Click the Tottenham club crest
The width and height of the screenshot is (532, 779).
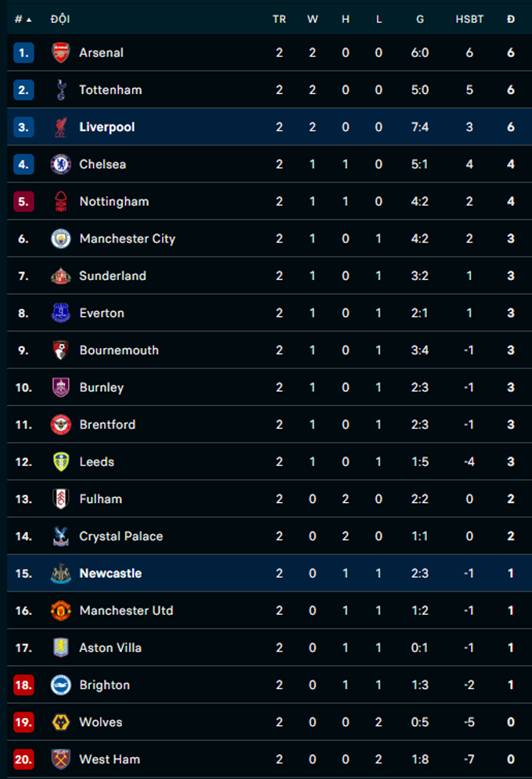pos(60,90)
